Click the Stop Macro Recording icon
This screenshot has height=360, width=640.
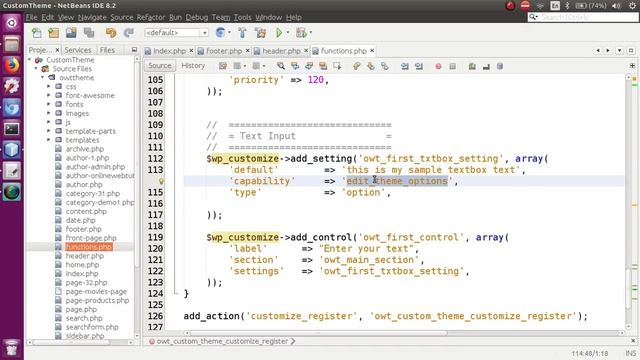coord(452,66)
